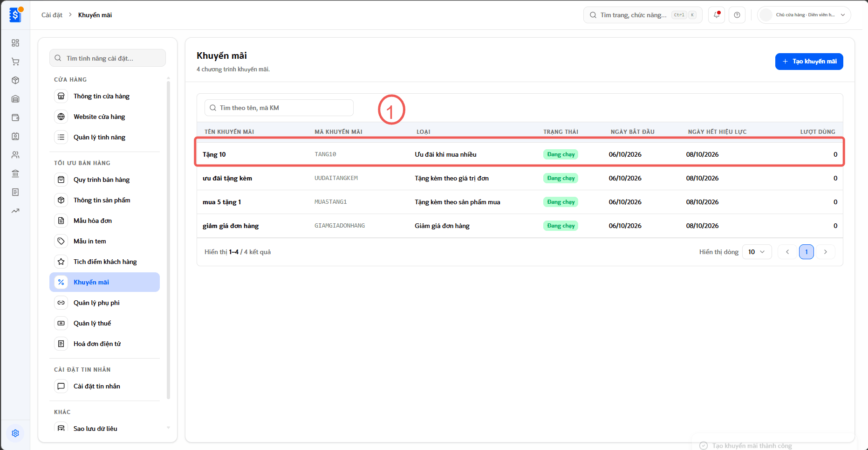This screenshot has height=450, width=868.
Task: Open Quản lý phụ phí settings
Action: [104, 303]
